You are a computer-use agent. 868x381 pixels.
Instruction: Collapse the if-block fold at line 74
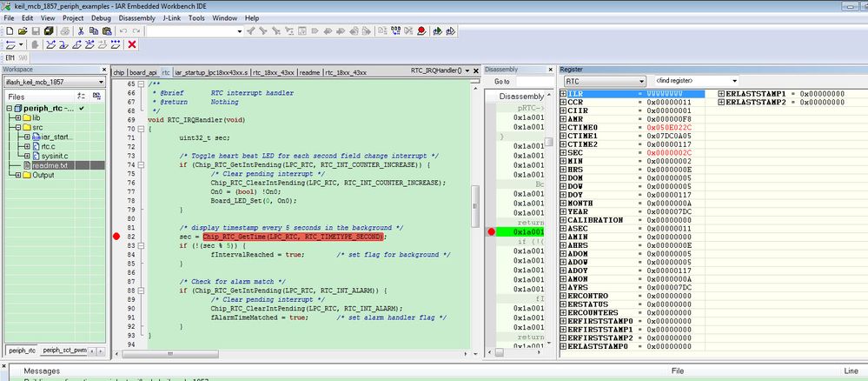141,165
